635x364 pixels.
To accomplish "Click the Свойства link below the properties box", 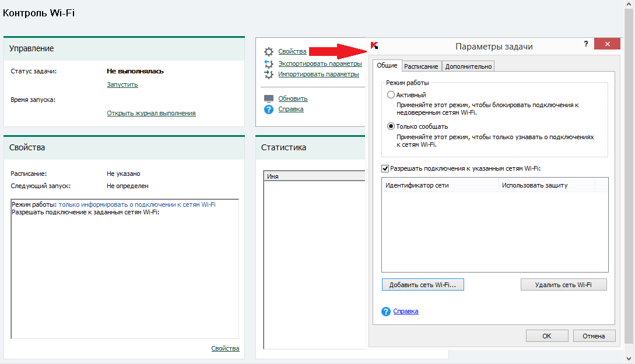I will (225, 349).
